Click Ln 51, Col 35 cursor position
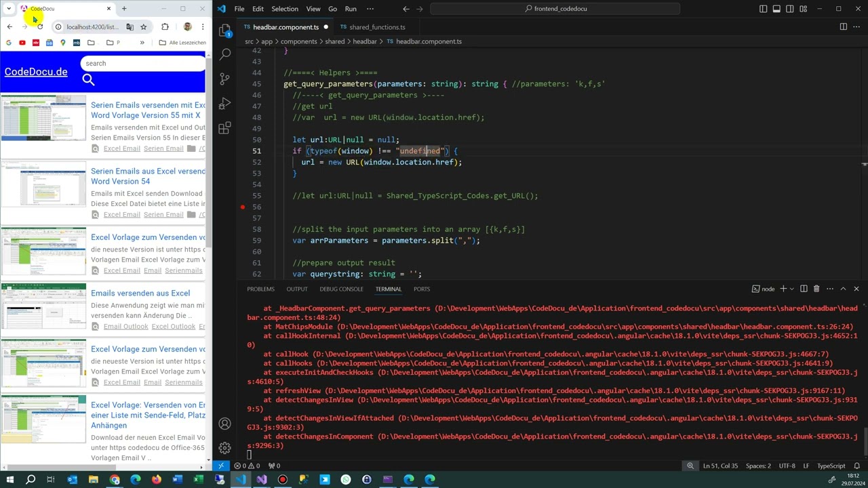 tap(720, 466)
